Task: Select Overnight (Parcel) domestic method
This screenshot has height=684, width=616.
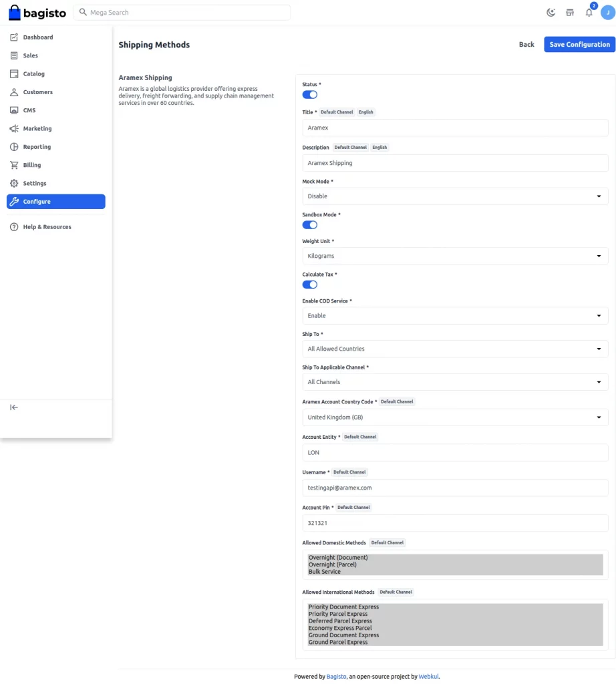Action: (x=456, y=564)
